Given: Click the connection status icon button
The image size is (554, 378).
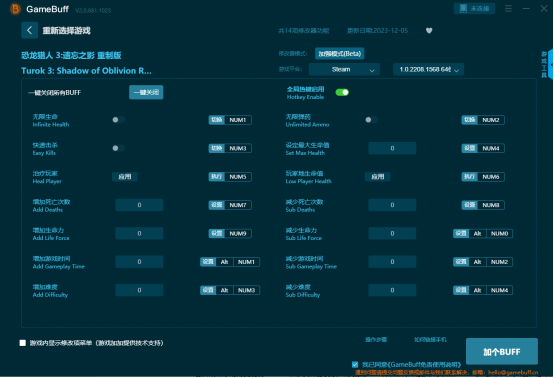Looking at the screenshot, I should point(474,8).
